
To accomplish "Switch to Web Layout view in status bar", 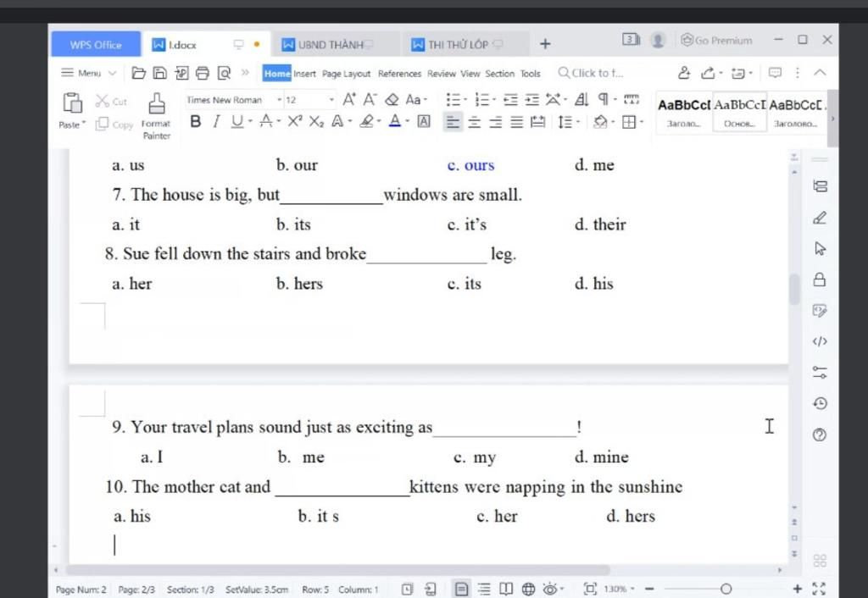I will 529,590.
